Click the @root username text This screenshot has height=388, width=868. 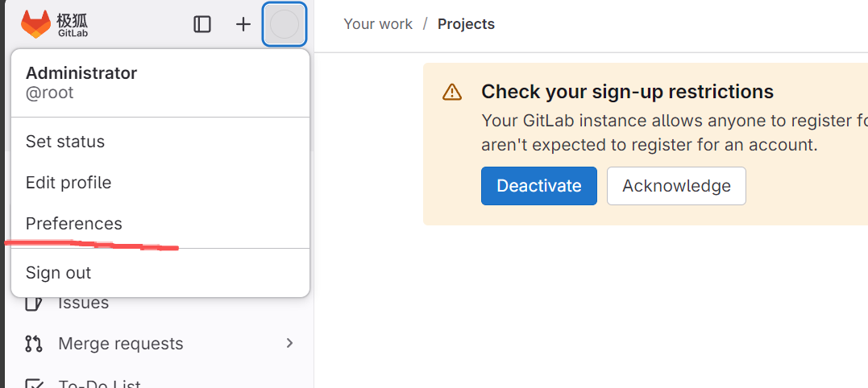point(49,93)
